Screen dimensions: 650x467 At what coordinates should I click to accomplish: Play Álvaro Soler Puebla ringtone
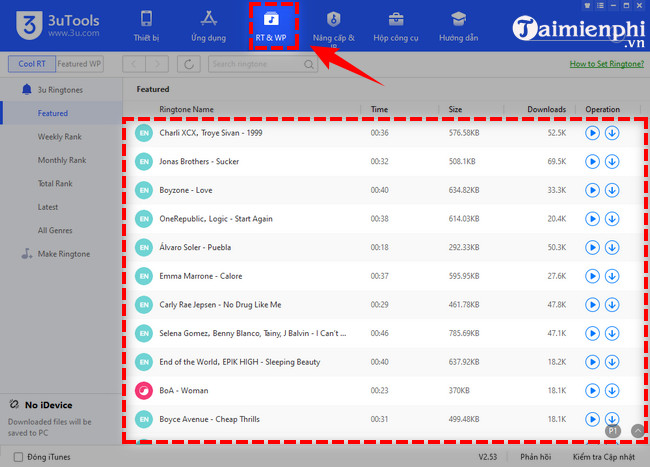592,247
